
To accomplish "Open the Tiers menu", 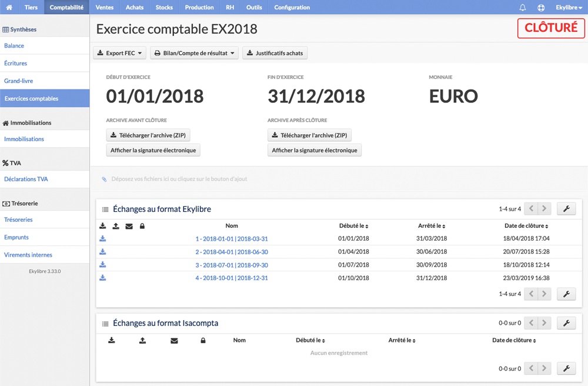I will pos(31,8).
